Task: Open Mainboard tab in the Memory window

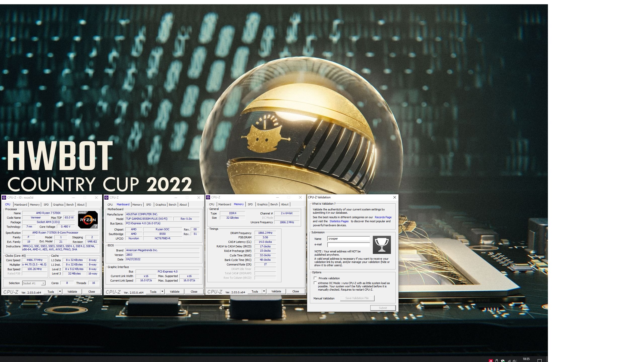Action: point(225,204)
